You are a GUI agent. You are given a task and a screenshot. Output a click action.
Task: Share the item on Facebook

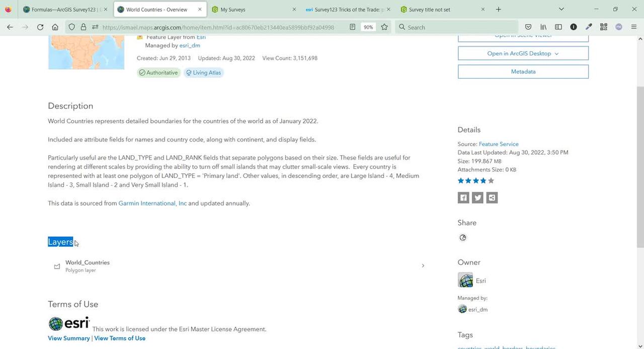coord(463,198)
